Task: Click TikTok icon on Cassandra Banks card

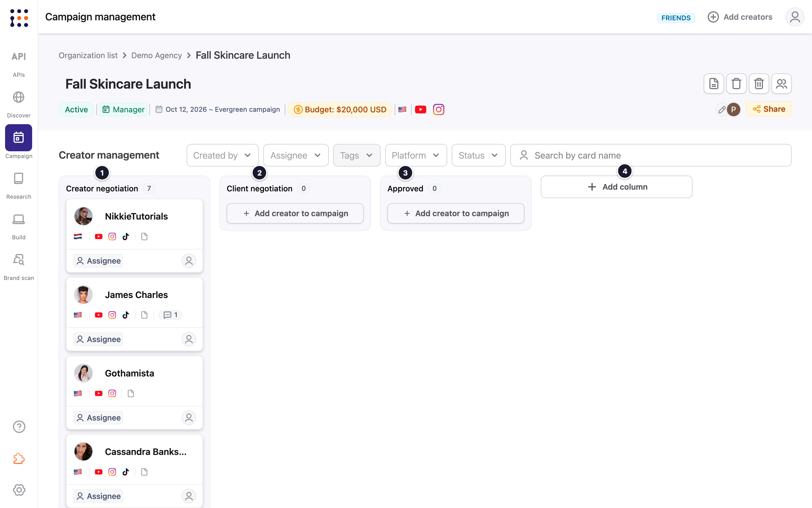Action: 126,472
